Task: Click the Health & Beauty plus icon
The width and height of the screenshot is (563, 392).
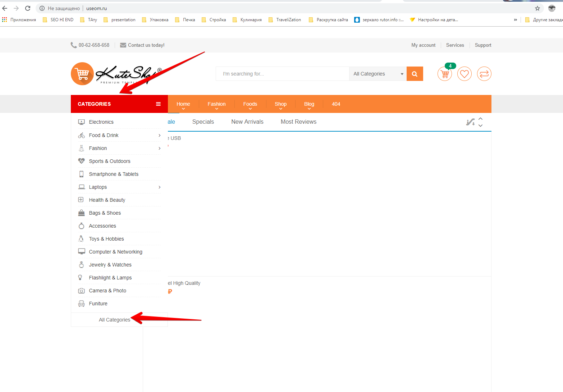Action: [x=81, y=200]
